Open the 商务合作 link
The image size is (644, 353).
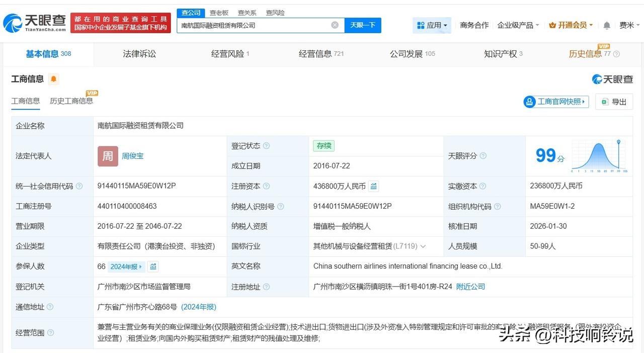474,25
